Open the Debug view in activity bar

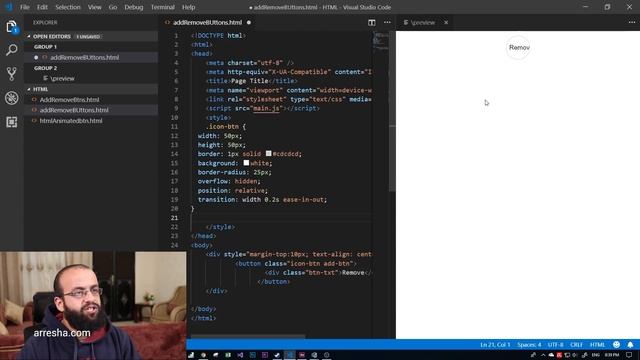click(11, 98)
